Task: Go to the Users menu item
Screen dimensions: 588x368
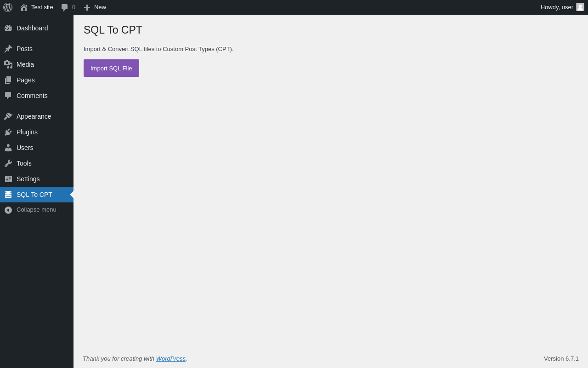Action: tap(37, 148)
